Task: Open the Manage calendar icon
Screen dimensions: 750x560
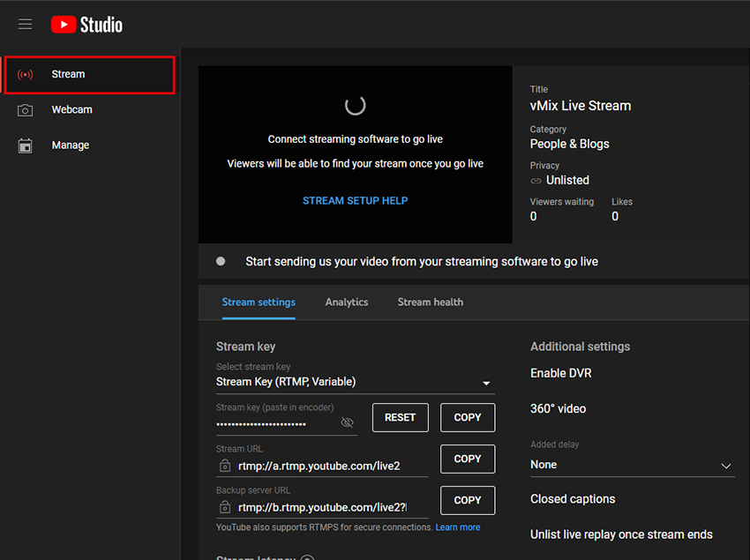Action: 26,146
